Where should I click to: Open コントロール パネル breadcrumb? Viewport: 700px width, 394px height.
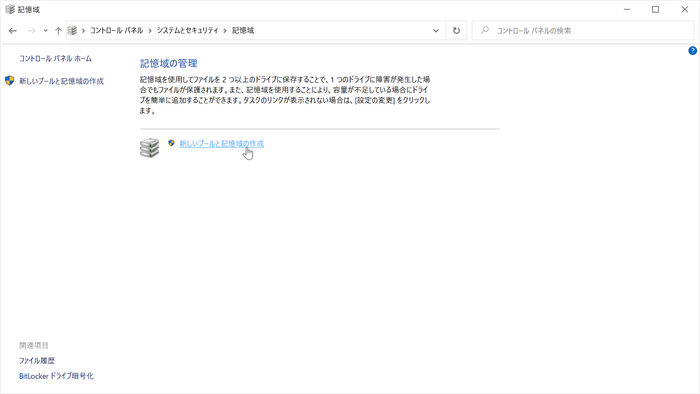[117, 30]
